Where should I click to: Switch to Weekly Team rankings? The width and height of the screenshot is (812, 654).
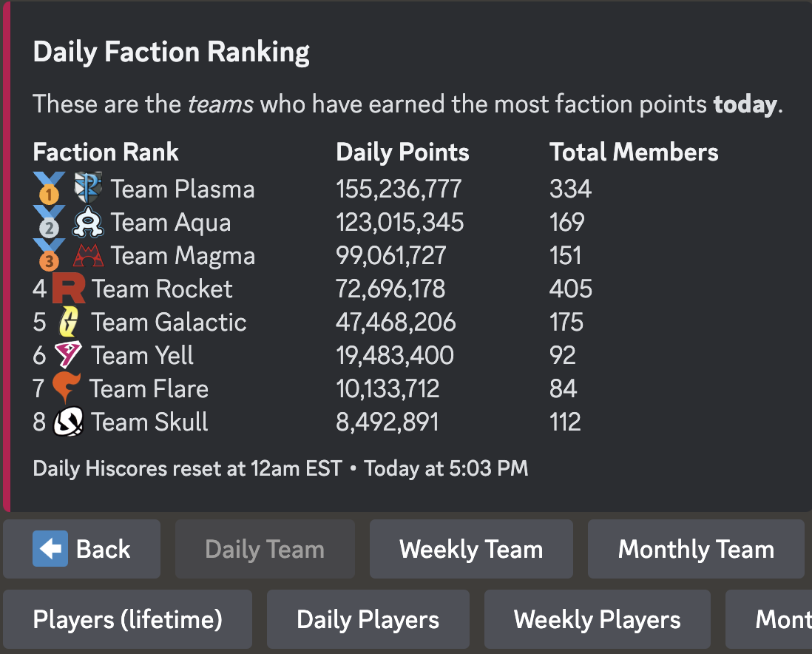click(471, 549)
